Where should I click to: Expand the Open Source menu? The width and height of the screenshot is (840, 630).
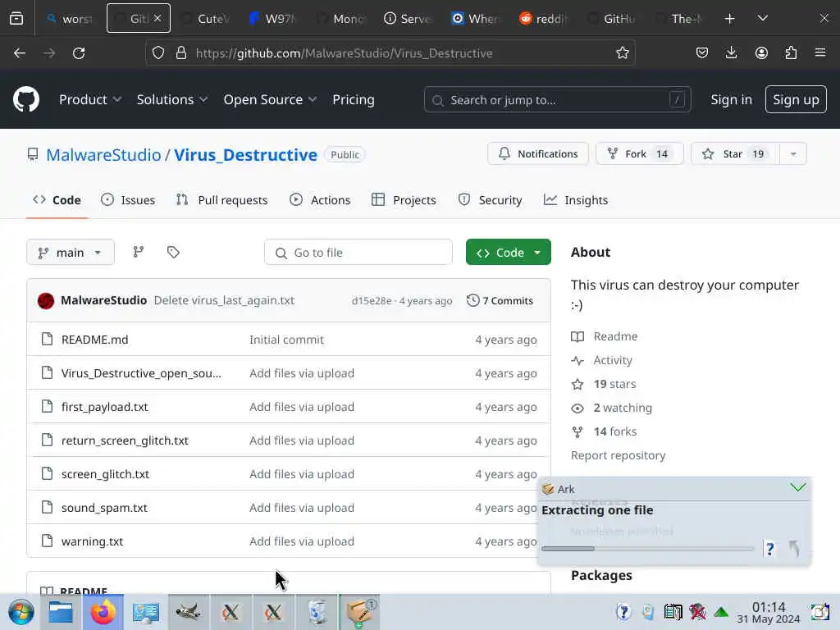pyautogui.click(x=270, y=99)
